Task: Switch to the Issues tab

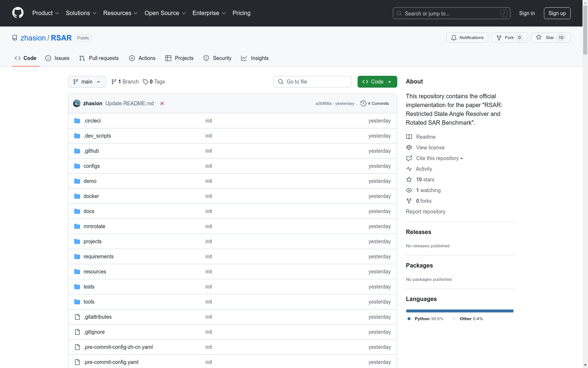Action: (x=57, y=58)
